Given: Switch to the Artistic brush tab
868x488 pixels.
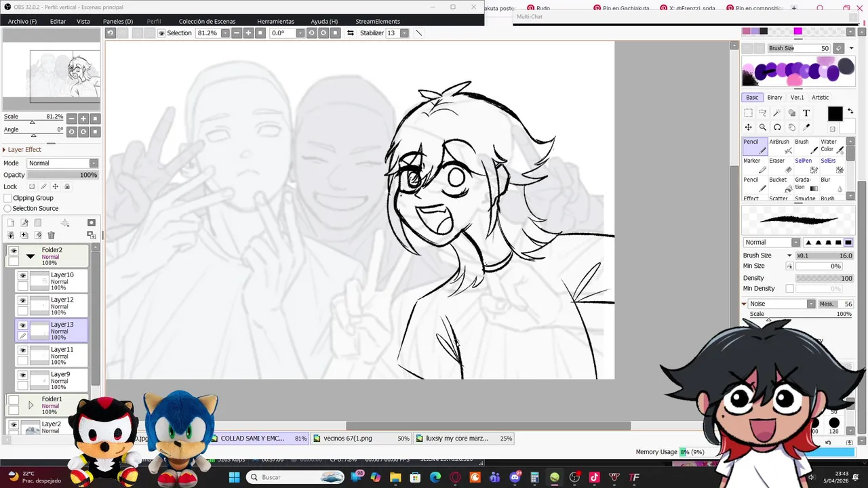Looking at the screenshot, I should (821, 97).
